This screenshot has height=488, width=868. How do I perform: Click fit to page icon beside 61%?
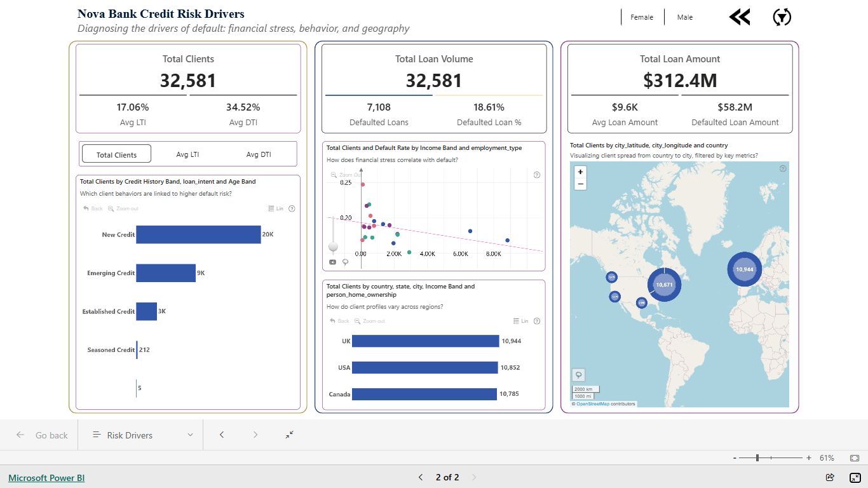(x=855, y=457)
